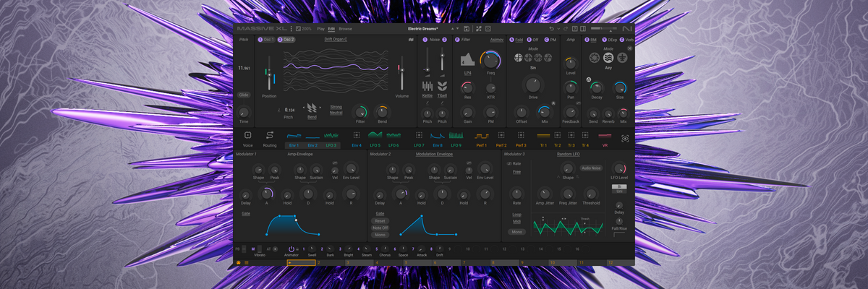This screenshot has width=868, height=289.
Task: Switch to the Browse view
Action: tap(346, 29)
